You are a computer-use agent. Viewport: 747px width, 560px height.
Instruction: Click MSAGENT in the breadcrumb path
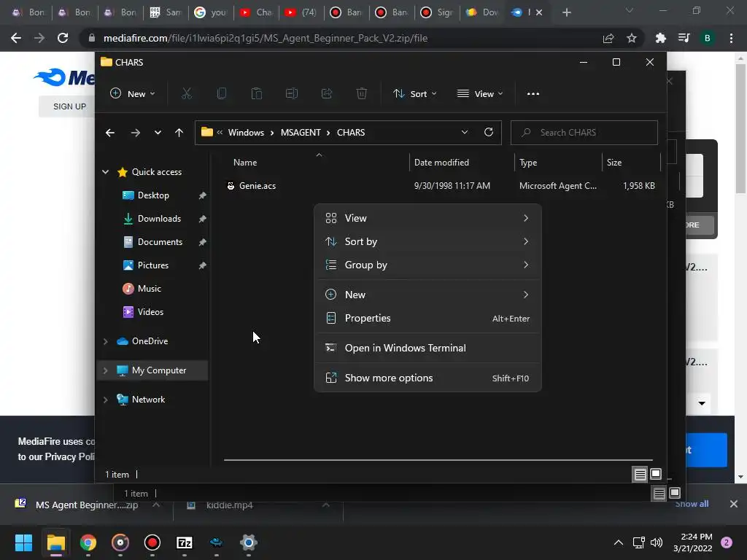pyautogui.click(x=301, y=133)
